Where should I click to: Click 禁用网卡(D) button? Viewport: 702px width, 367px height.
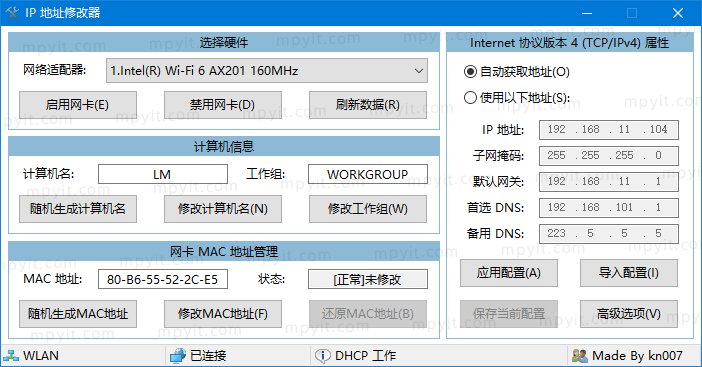click(x=223, y=105)
